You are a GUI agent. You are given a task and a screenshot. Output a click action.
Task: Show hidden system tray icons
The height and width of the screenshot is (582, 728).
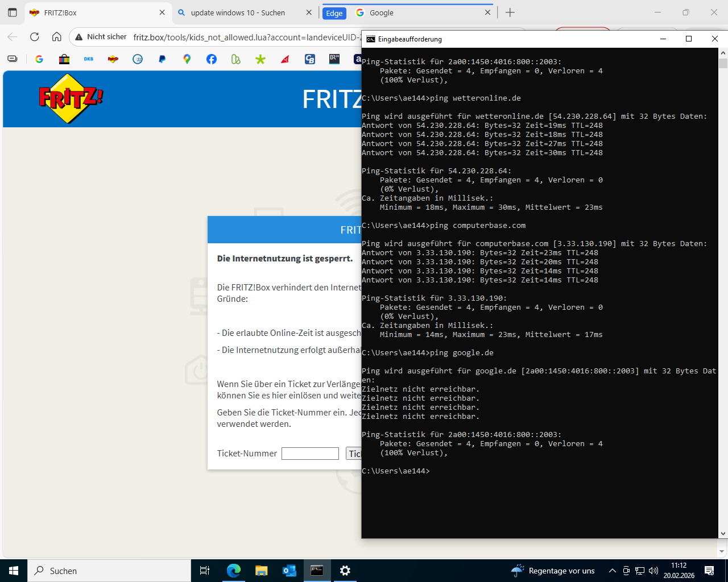click(x=613, y=571)
